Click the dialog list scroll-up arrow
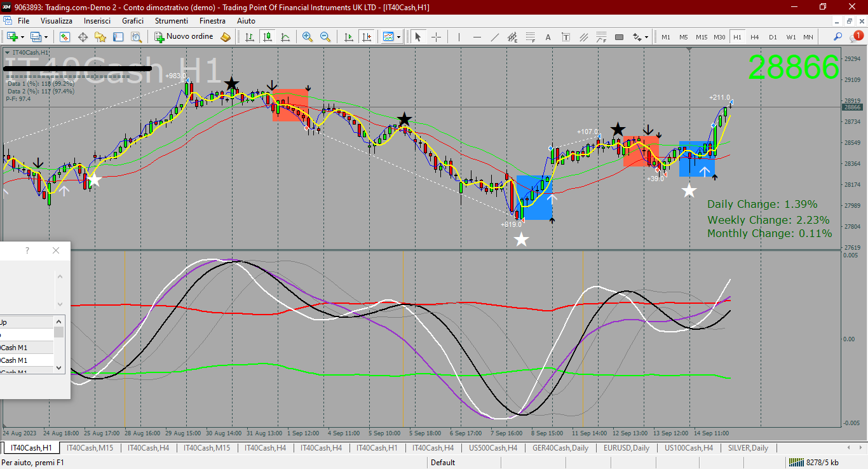Viewport: 868px width, 469px height. (59, 322)
